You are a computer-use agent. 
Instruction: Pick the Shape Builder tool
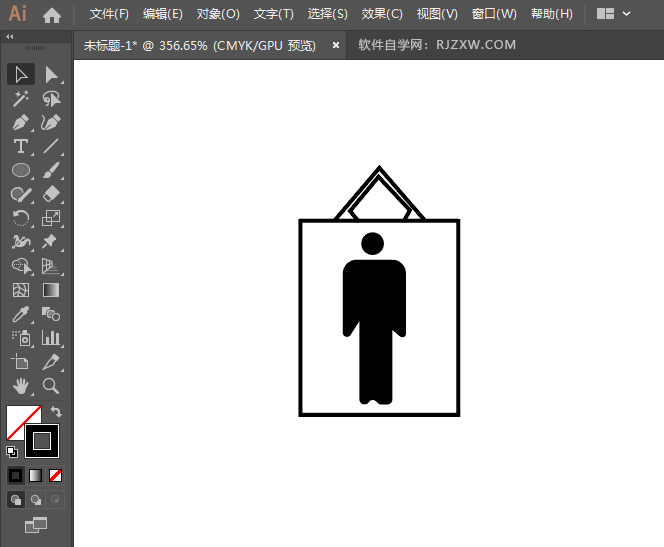pyautogui.click(x=21, y=266)
